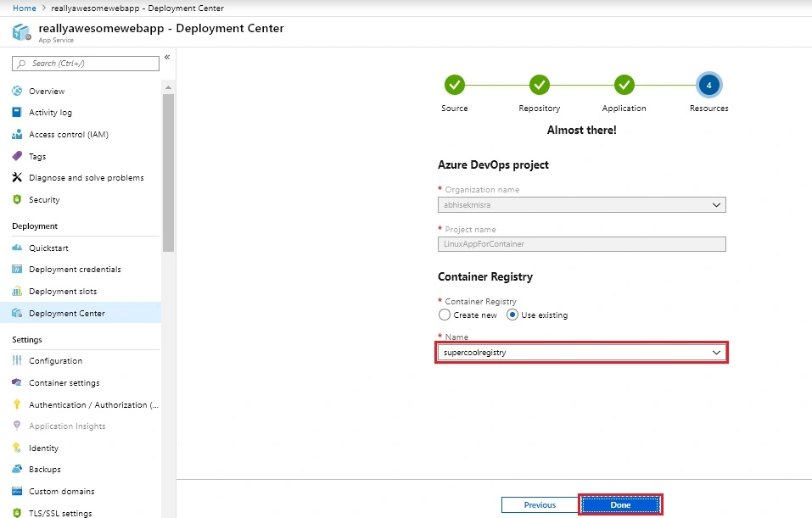Click the Identity key icon
This screenshot has height=518, width=812.
pos(17,448)
